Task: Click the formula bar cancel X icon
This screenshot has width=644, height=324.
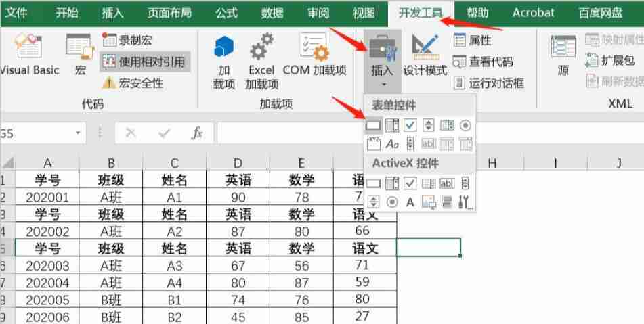Action: (130, 133)
